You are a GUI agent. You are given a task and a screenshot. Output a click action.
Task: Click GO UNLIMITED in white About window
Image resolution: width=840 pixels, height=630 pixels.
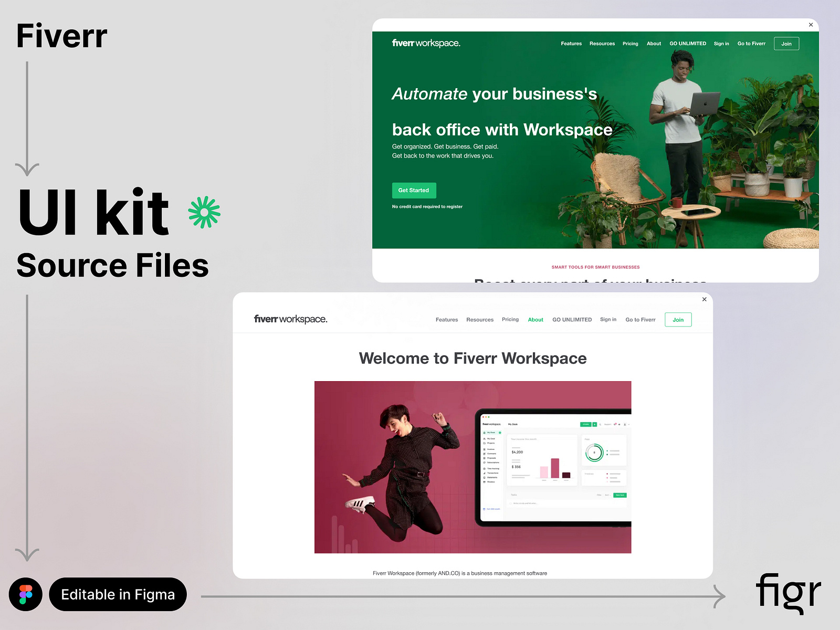pos(572,320)
